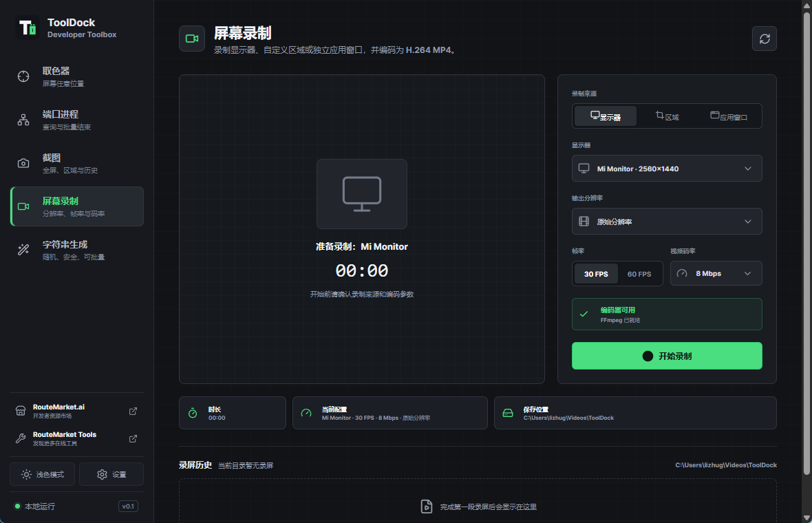Select 显示器 as recording source
Viewport: 812px width, 523px height.
(x=606, y=116)
